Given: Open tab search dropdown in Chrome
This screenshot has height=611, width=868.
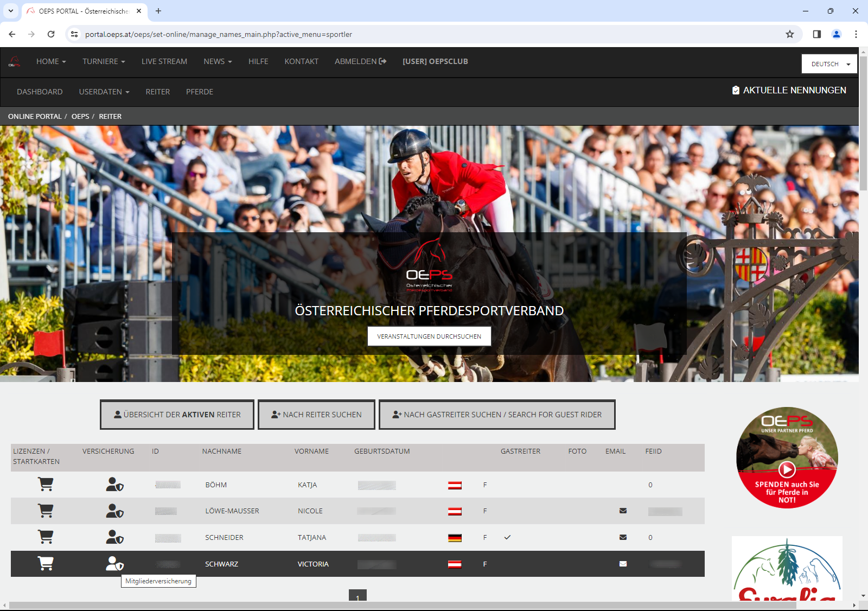Looking at the screenshot, I should [10, 11].
